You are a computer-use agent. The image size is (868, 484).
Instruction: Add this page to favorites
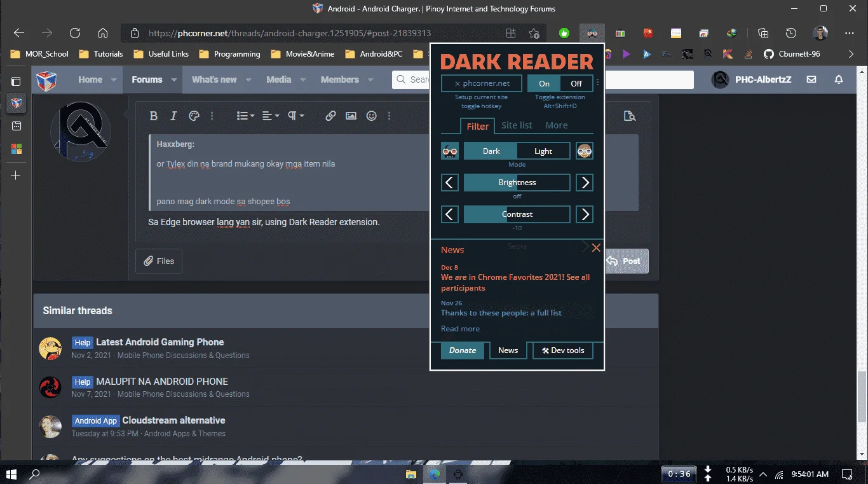(x=534, y=33)
